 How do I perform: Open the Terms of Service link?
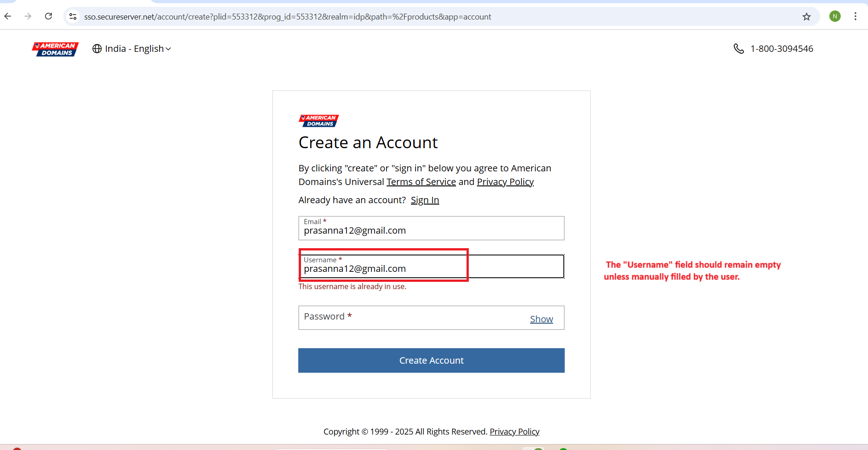point(421,182)
